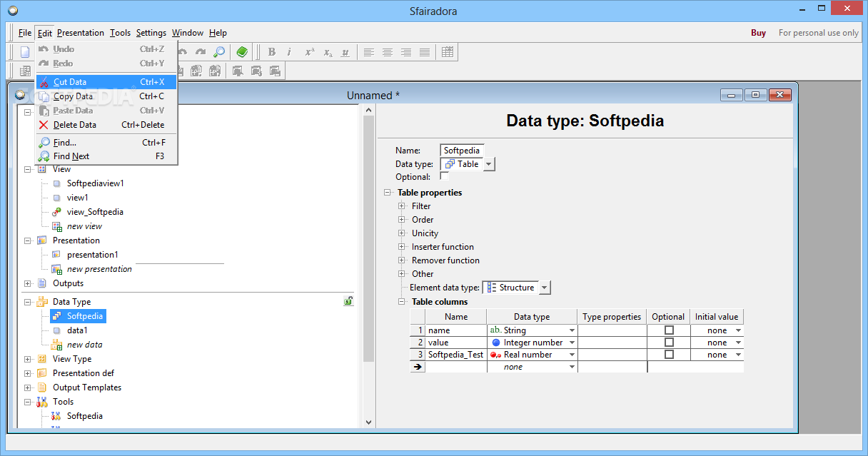Select Softpediaview1 in the tree

click(x=96, y=183)
